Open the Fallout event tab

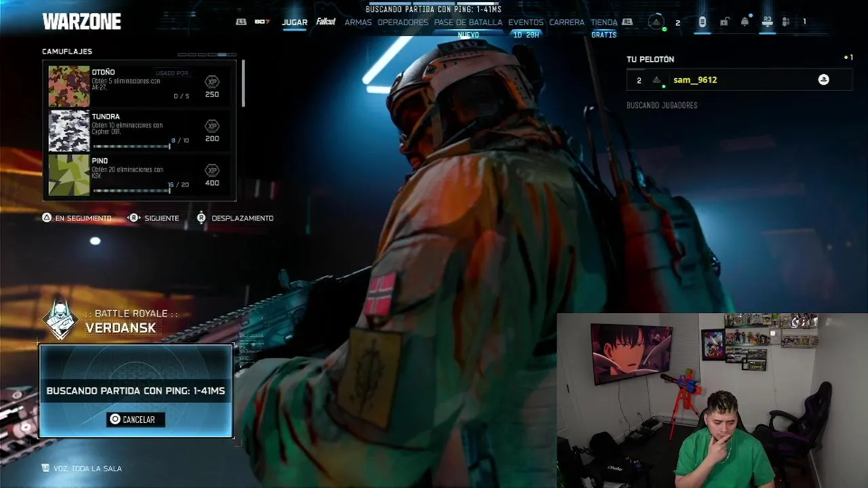(325, 22)
